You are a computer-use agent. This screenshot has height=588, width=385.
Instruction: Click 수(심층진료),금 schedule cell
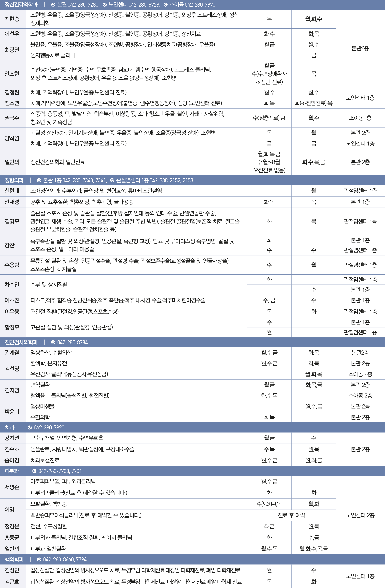[269, 118]
